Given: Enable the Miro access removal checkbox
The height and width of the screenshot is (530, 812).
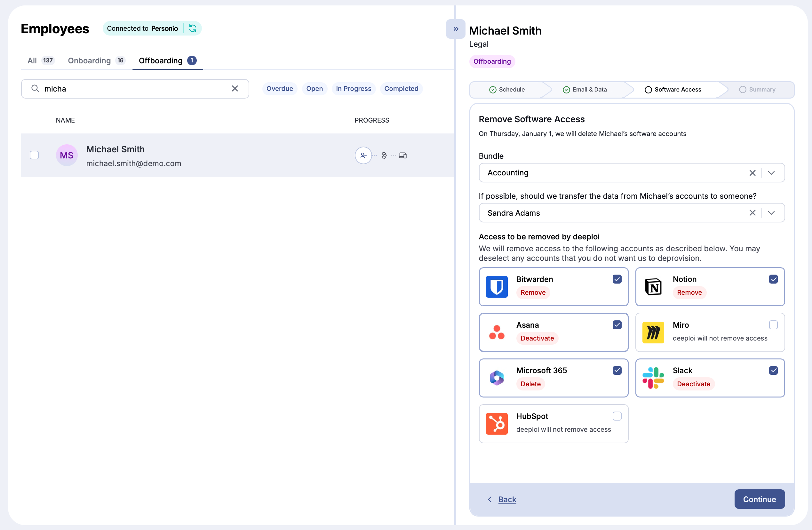Looking at the screenshot, I should click(773, 325).
